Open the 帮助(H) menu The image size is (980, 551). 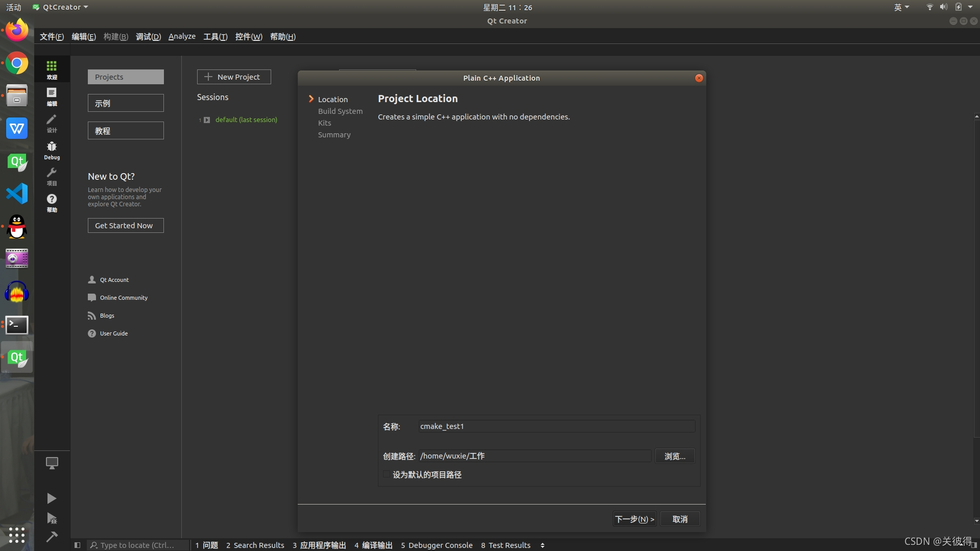pos(282,37)
